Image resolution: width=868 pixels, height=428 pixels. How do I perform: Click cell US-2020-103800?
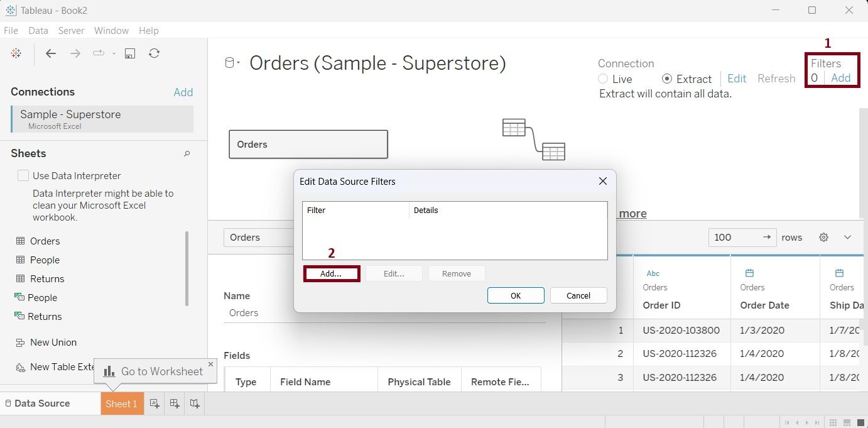coord(681,330)
